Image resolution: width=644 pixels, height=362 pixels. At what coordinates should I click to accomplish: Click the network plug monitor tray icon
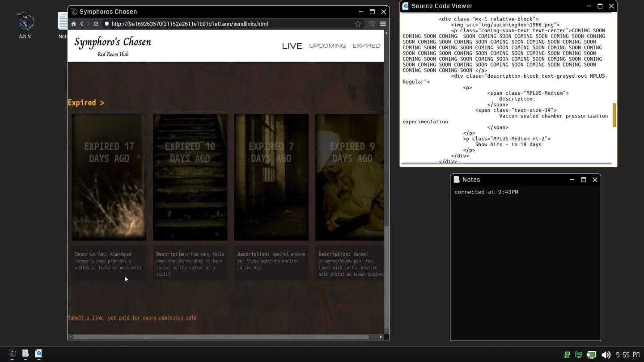(591, 355)
